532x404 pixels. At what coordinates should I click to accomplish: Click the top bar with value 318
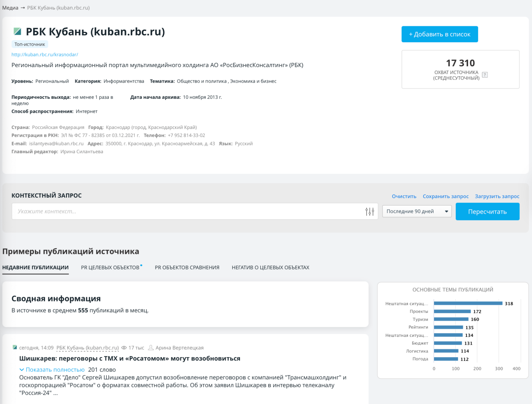pyautogui.click(x=468, y=303)
